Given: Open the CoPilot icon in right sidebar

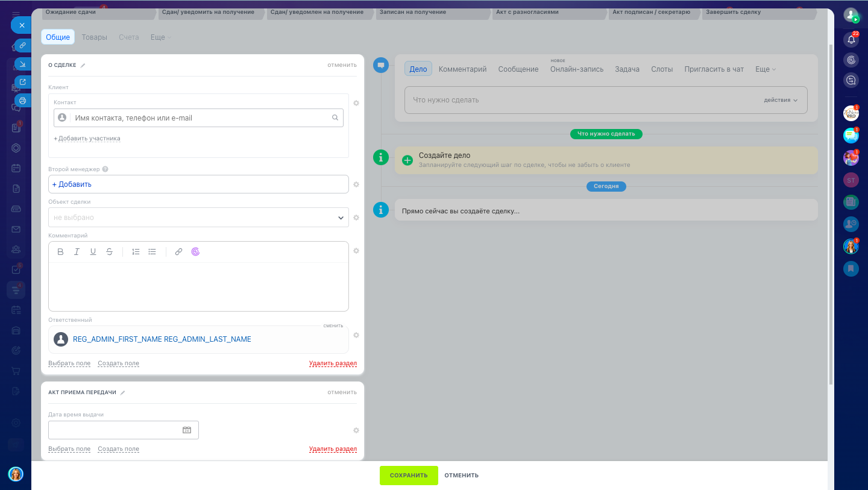Looking at the screenshot, I should pos(851,60).
